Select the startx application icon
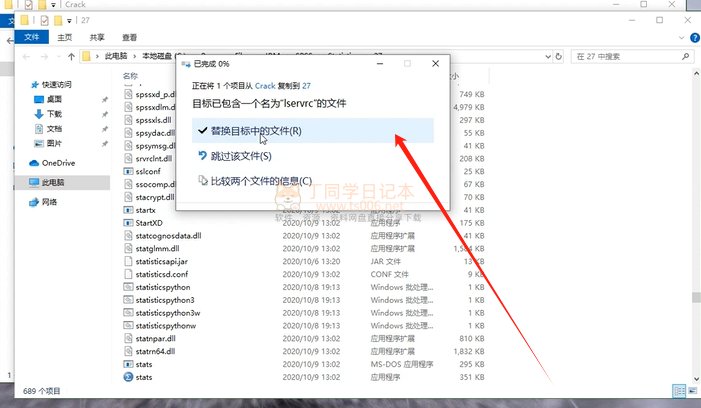The width and height of the screenshot is (701, 408). [128, 210]
